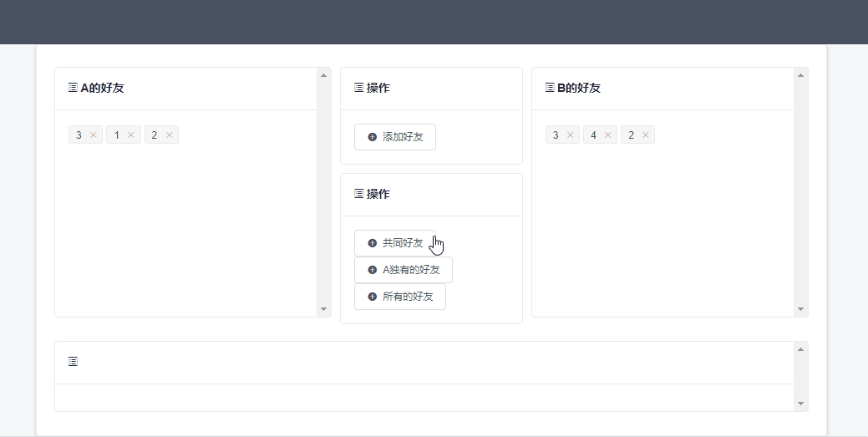Click scroll-up arrow of the bottom result panel
Image resolution: width=868 pixels, height=437 pixels.
click(800, 349)
